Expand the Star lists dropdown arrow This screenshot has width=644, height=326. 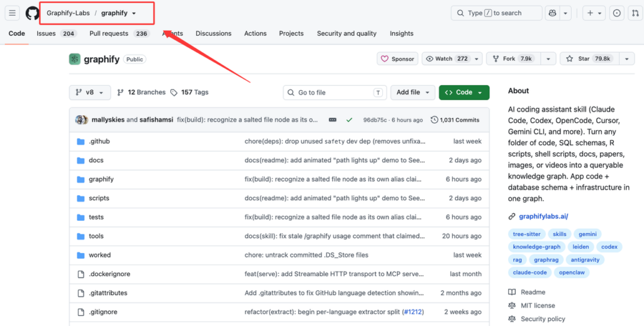[x=627, y=59]
